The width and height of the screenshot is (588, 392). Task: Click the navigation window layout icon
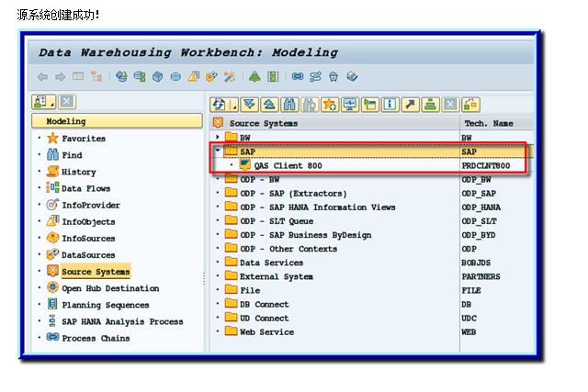click(78, 76)
